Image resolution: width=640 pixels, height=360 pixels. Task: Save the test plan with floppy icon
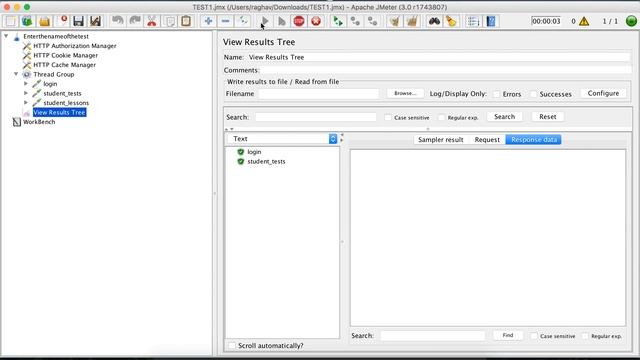point(78,21)
